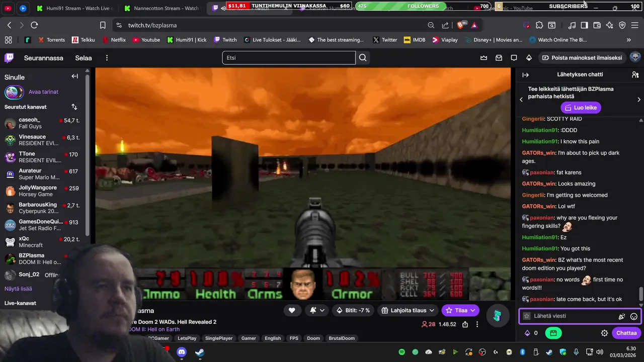Open the Selaa navigation item
The image size is (644, 362).
coord(84,58)
